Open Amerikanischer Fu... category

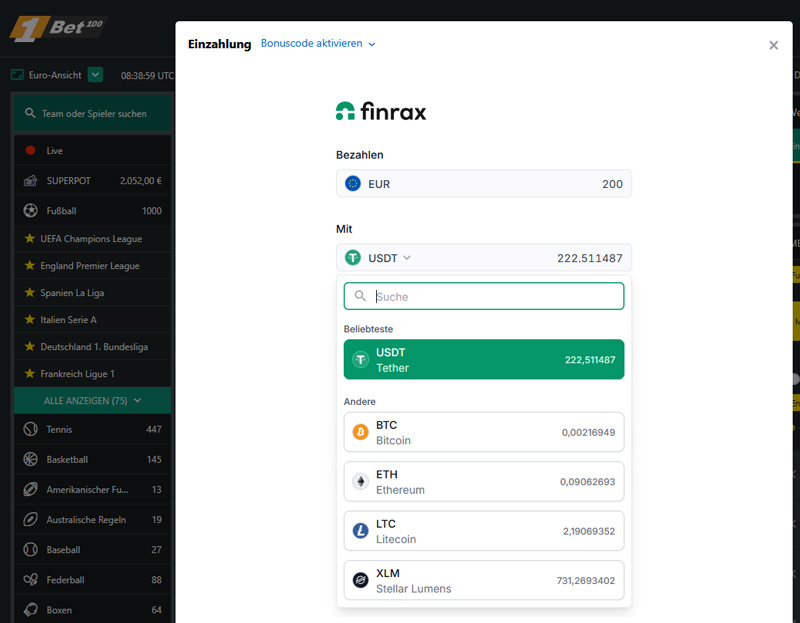click(93, 489)
